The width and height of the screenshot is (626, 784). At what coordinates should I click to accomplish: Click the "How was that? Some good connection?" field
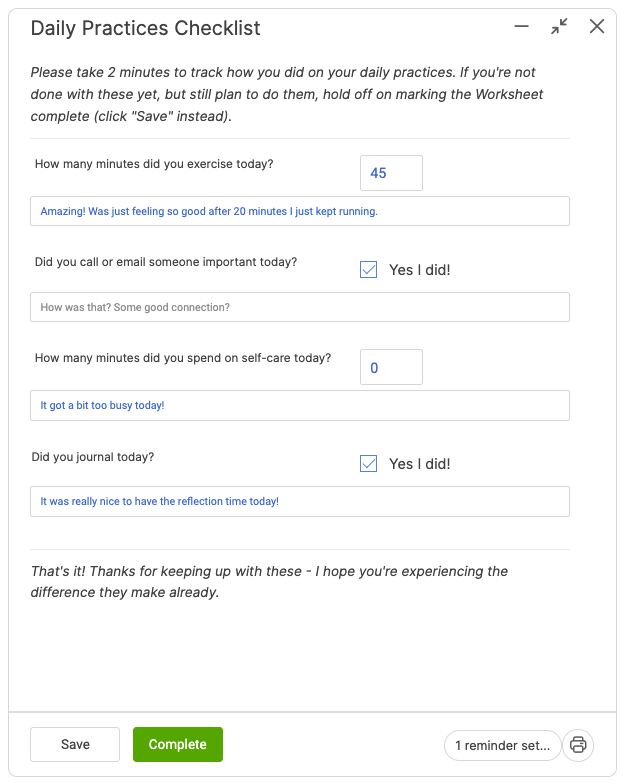click(299, 307)
